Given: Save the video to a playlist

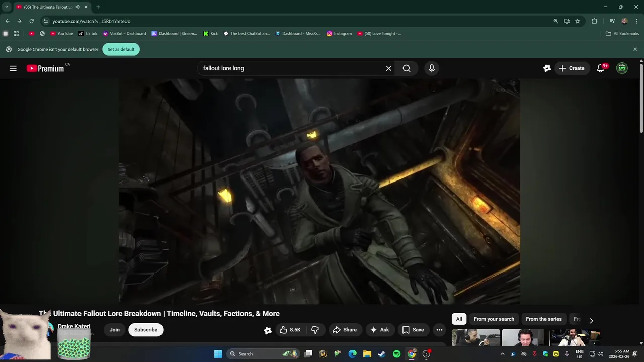Looking at the screenshot, I should pos(413,330).
